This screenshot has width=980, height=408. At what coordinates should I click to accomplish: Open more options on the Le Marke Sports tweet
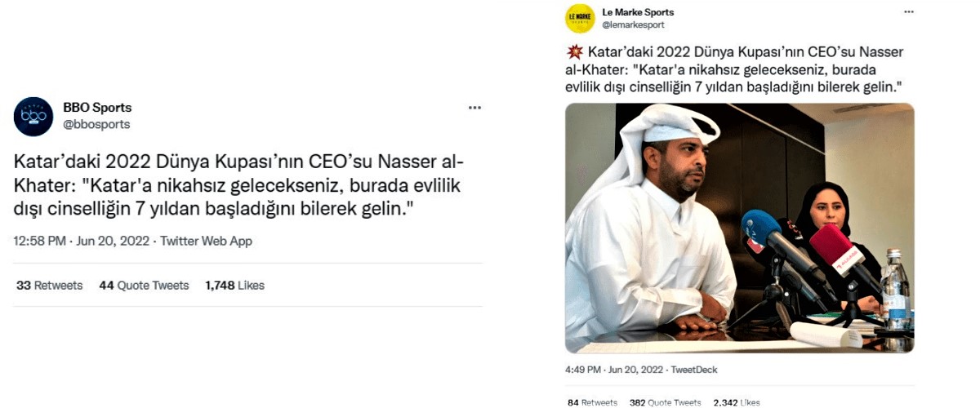click(x=909, y=13)
